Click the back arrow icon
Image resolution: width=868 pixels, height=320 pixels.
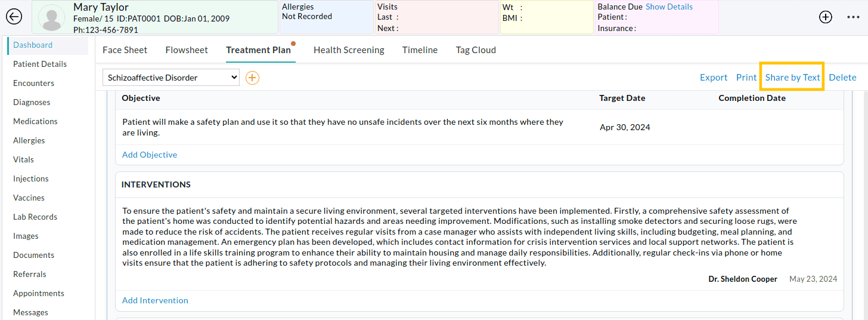tap(14, 17)
